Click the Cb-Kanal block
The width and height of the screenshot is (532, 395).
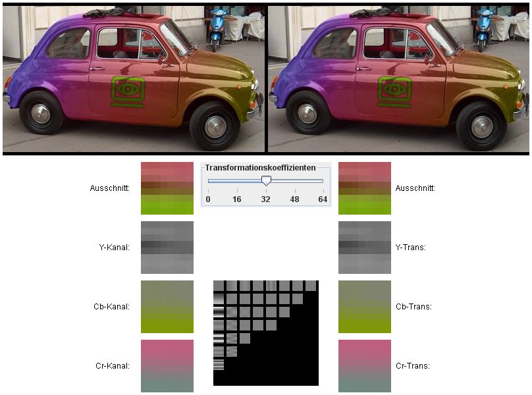point(167,307)
